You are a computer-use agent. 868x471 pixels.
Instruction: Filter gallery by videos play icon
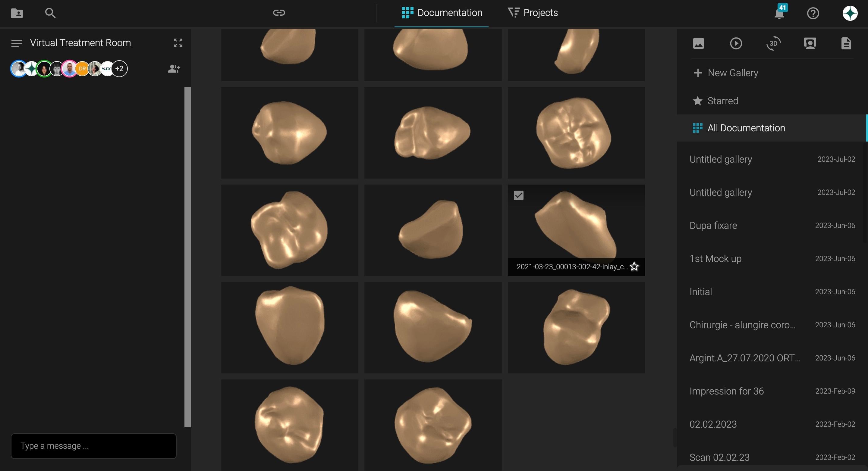coord(736,43)
